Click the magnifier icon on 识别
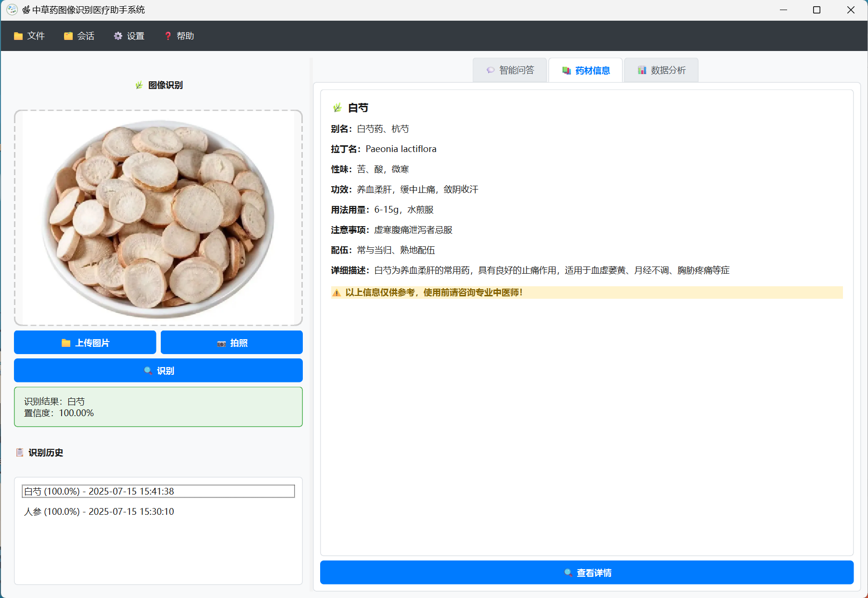 pos(148,371)
